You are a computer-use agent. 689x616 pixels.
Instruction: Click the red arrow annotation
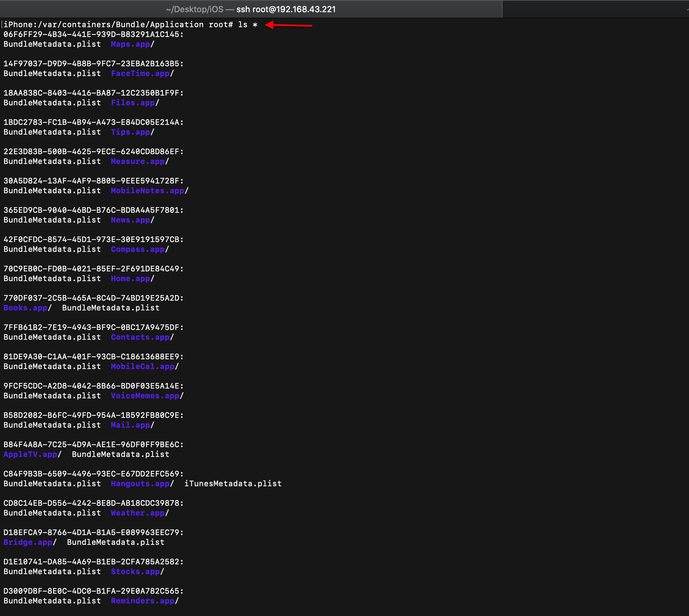click(289, 25)
